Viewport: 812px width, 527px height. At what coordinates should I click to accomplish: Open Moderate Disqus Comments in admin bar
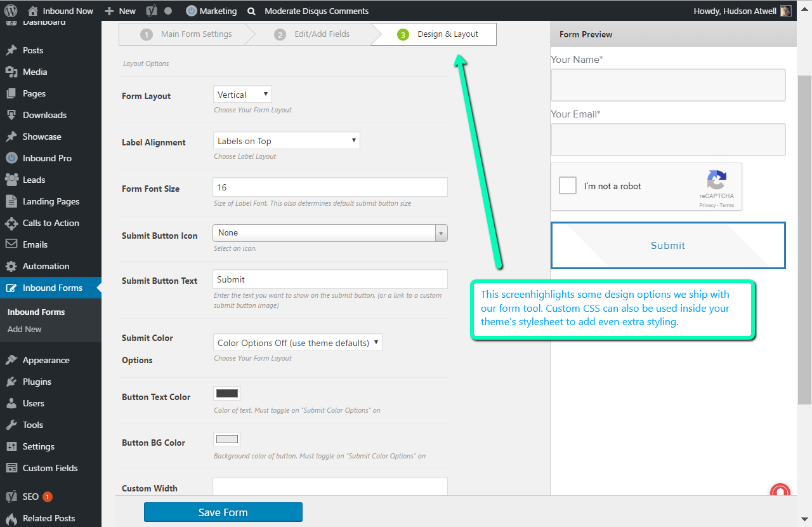pyautogui.click(x=317, y=11)
